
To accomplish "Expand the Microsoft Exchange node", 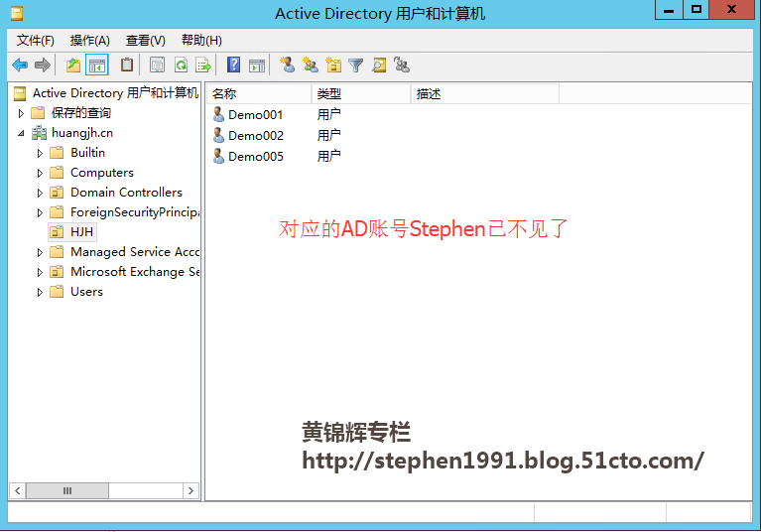I will click(x=40, y=272).
